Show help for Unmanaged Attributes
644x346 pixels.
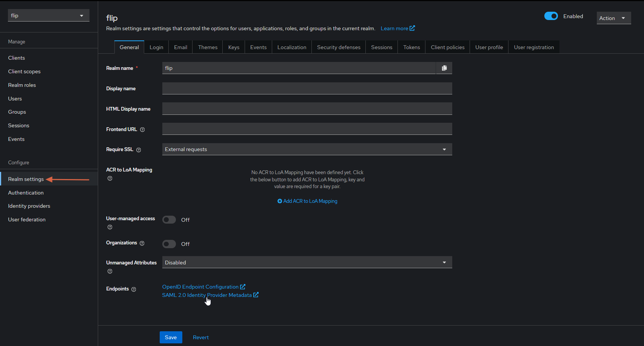[110, 271]
